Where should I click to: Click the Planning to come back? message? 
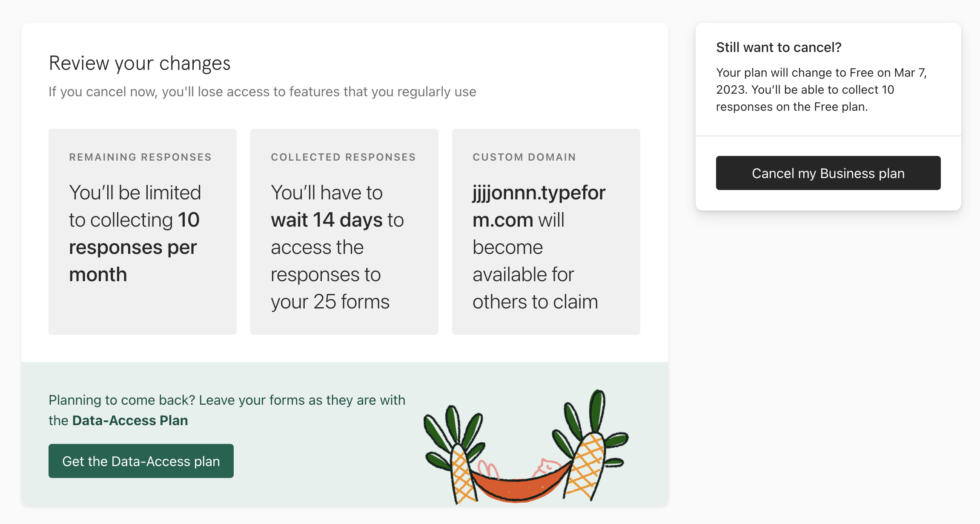point(227,410)
